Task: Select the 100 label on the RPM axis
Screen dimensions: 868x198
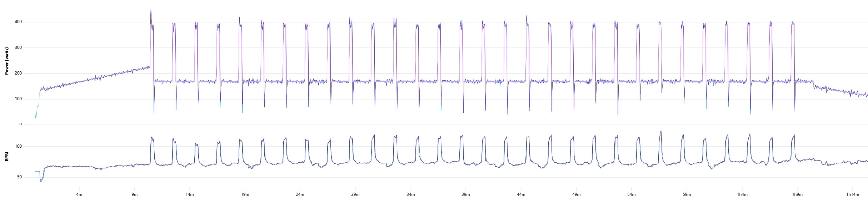Action: click(x=18, y=147)
